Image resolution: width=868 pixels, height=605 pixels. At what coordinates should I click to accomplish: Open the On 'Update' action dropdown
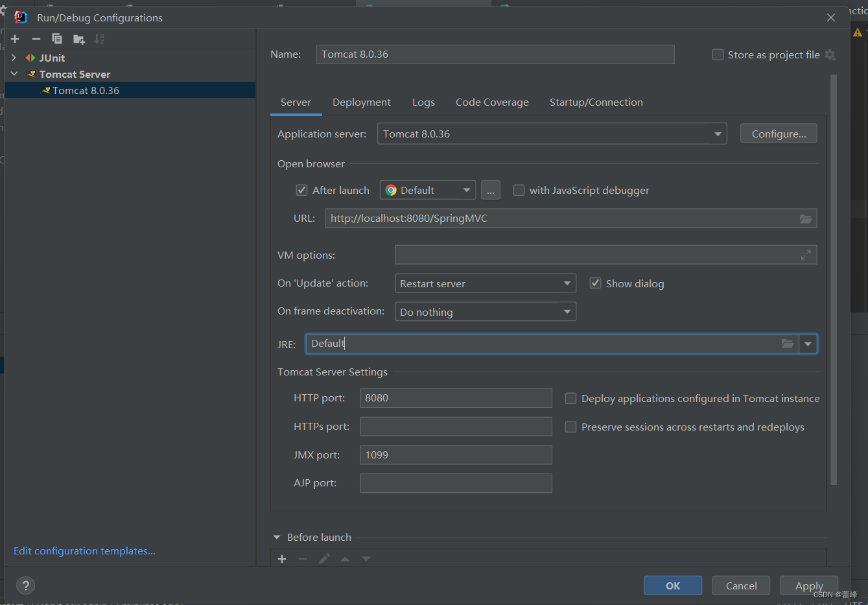click(x=486, y=283)
